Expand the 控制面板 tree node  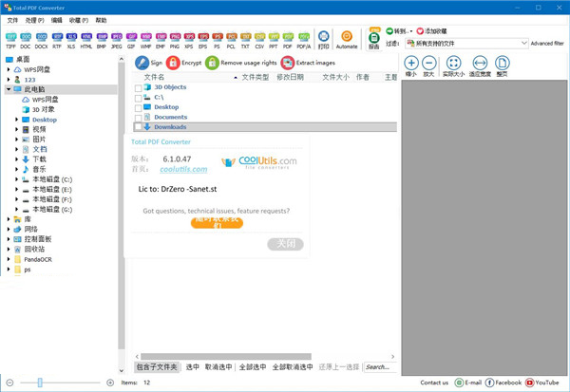tap(9, 239)
